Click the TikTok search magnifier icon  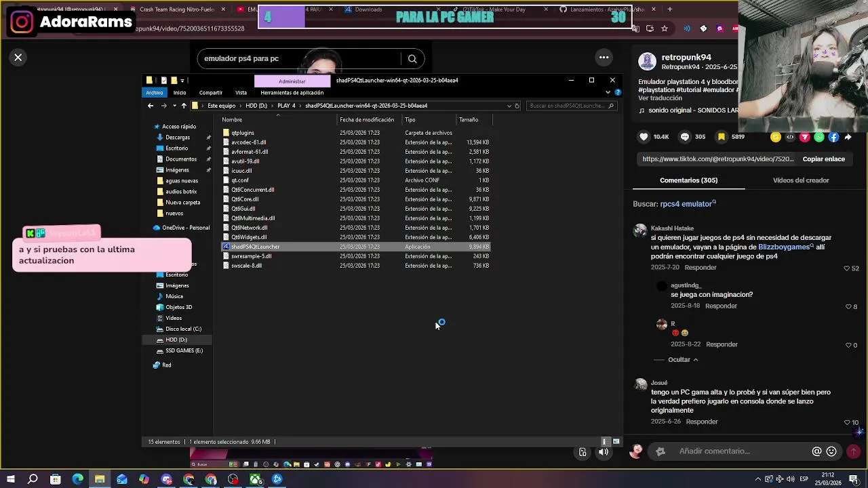(412, 58)
